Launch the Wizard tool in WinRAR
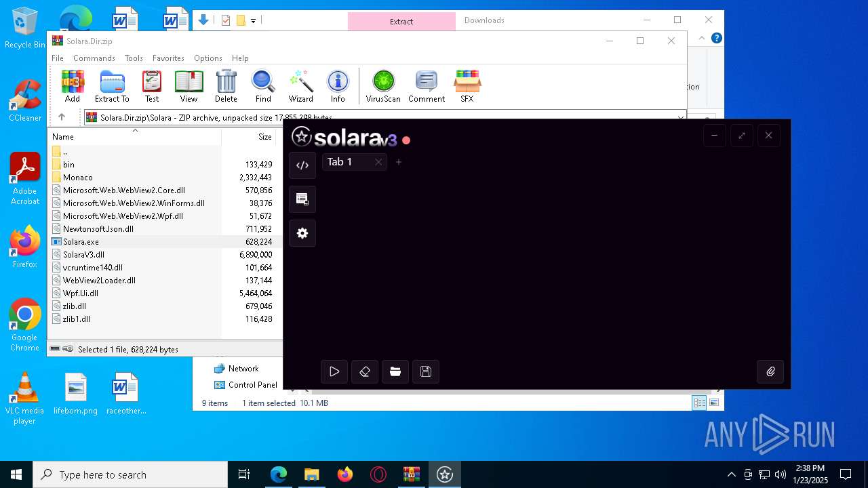 [x=301, y=86]
